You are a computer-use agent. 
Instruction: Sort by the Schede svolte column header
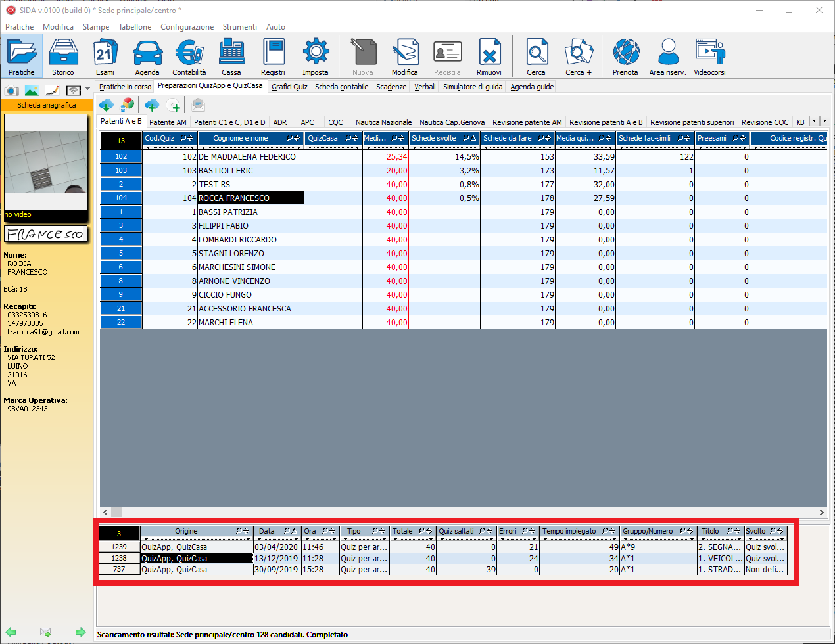point(434,138)
